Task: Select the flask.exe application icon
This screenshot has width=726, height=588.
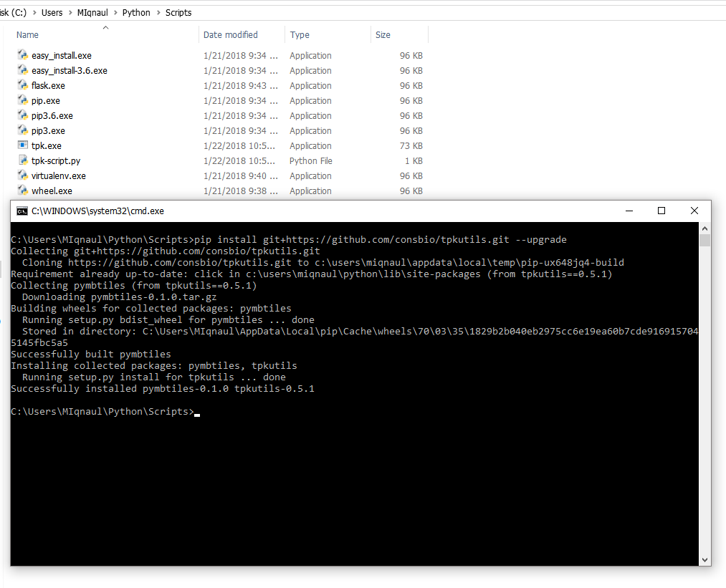Action: [23, 85]
